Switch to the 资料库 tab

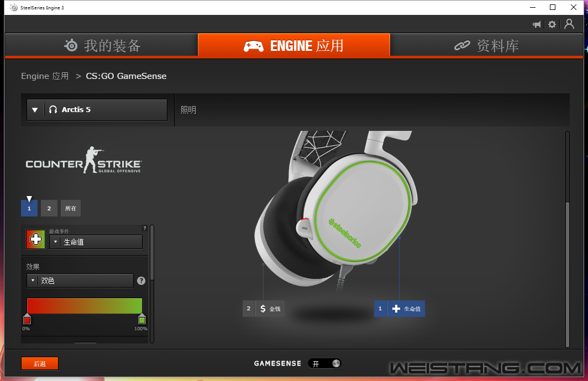(x=486, y=45)
